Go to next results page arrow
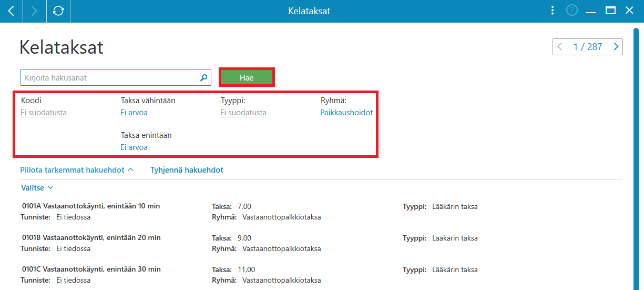This screenshot has width=644, height=290. click(616, 47)
